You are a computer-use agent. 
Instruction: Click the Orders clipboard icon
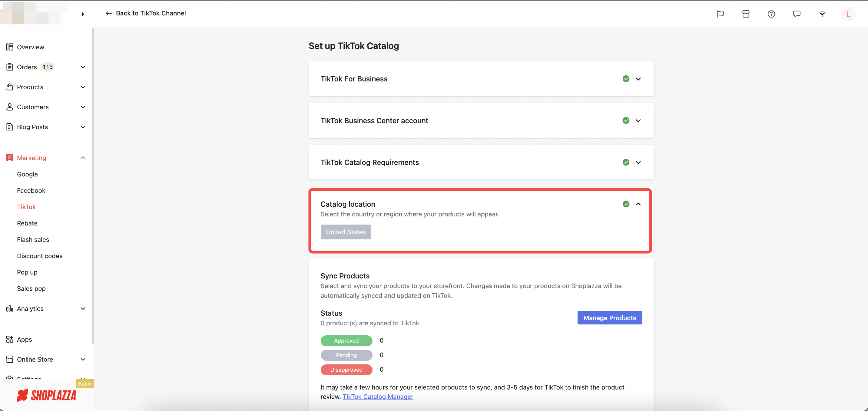click(x=10, y=67)
